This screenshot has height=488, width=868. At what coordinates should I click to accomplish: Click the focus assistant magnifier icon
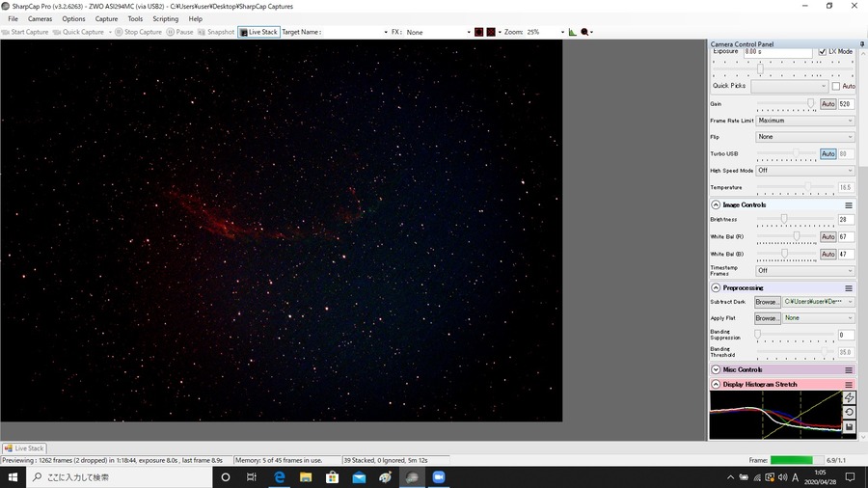(584, 32)
